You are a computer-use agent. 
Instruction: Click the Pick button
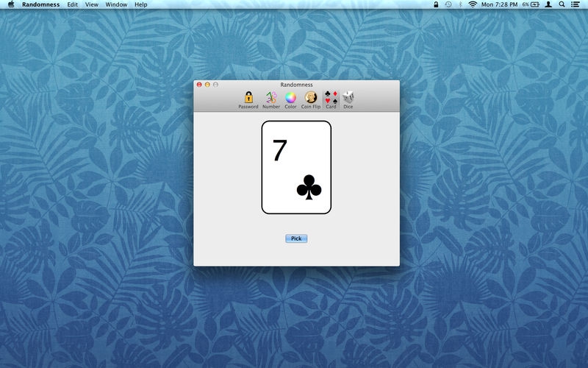click(296, 238)
